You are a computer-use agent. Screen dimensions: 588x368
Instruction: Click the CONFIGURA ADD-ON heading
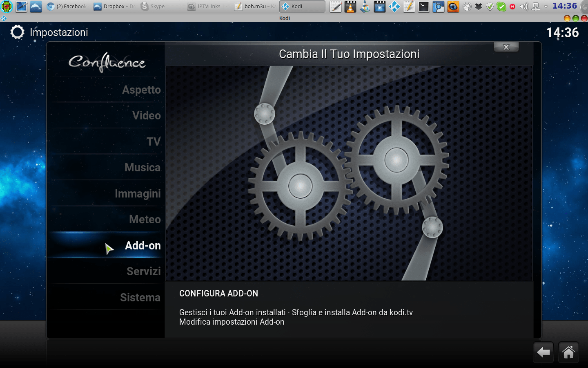[x=218, y=294]
